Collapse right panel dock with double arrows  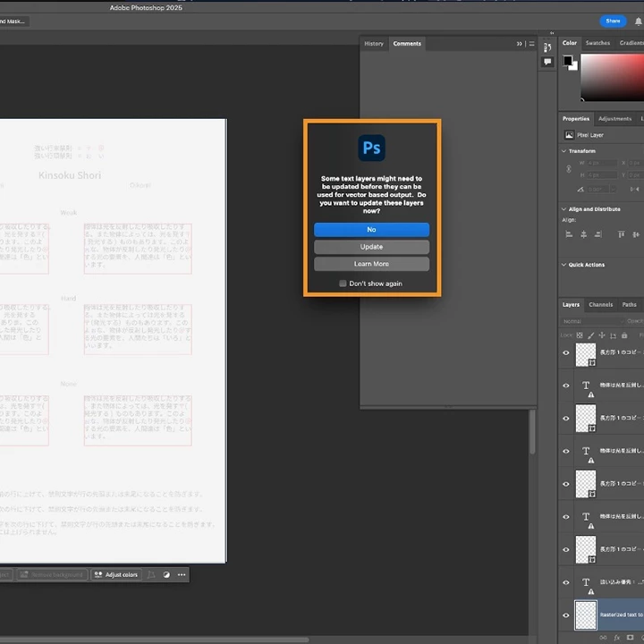coord(552,33)
